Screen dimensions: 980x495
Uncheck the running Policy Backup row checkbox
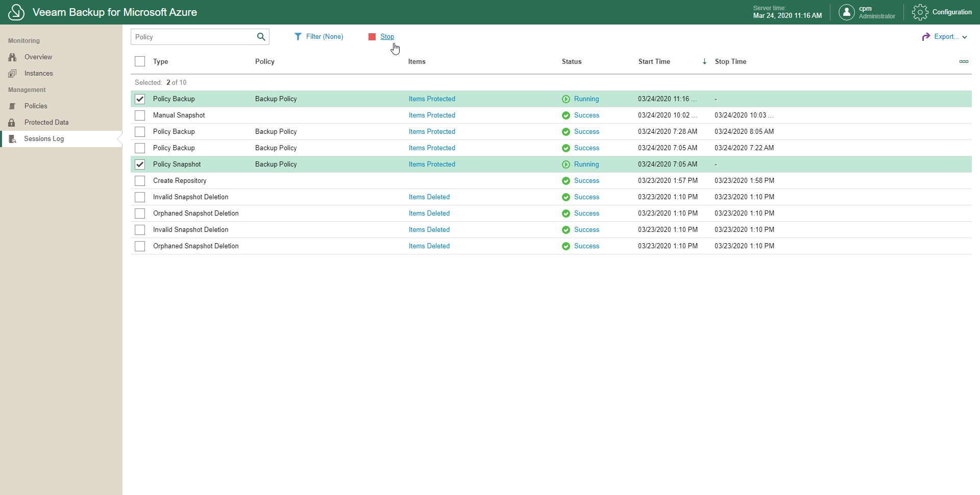(140, 99)
